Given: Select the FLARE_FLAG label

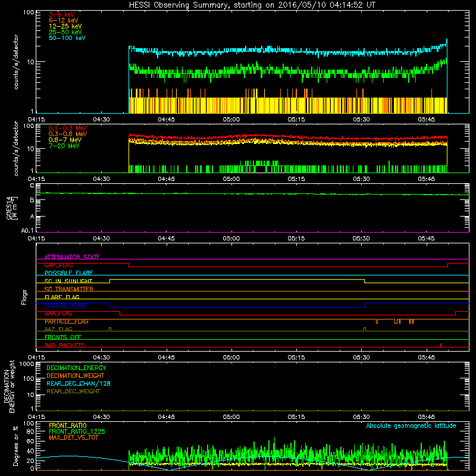Looking at the screenshot, I should [62, 297].
